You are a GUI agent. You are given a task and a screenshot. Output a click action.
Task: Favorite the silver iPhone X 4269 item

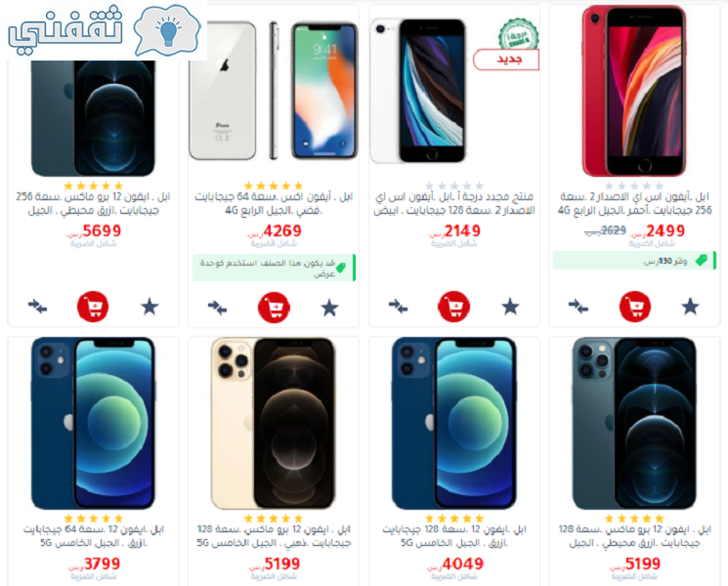[x=329, y=308]
